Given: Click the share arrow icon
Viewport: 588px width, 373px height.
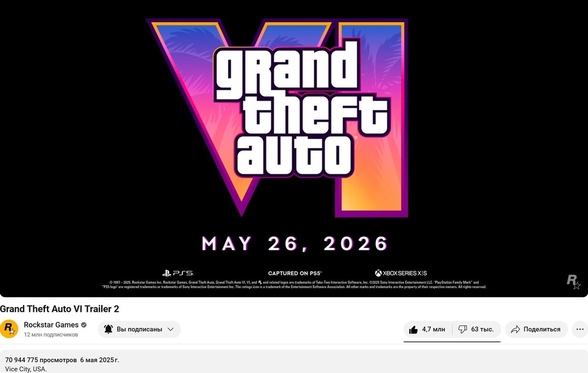Looking at the screenshot, I should (515, 329).
